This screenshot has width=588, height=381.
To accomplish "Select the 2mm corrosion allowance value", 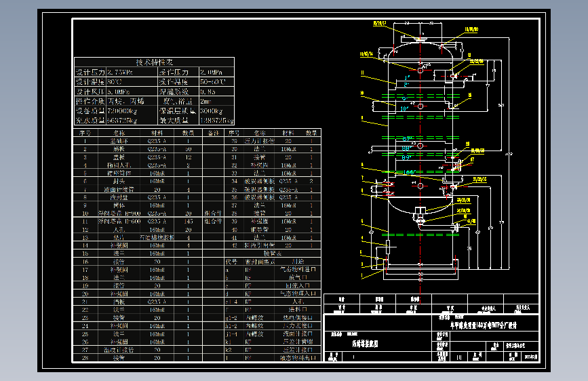I will tap(206, 101).
